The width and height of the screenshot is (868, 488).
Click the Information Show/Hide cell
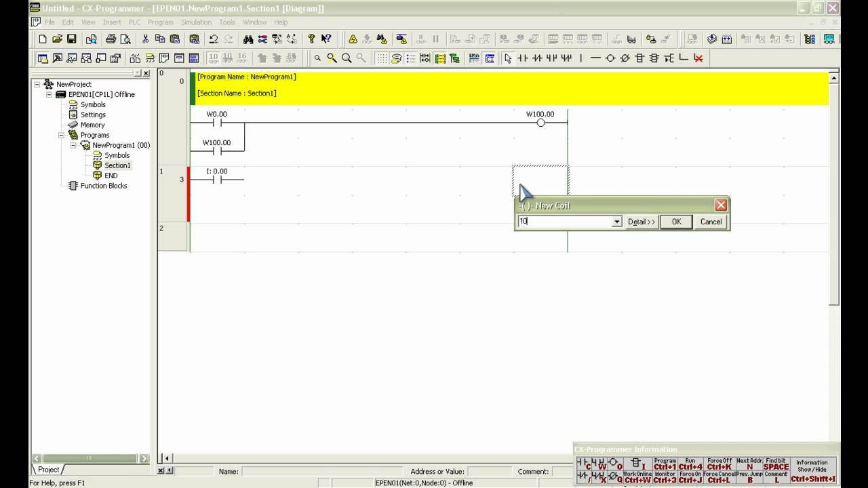(x=812, y=470)
